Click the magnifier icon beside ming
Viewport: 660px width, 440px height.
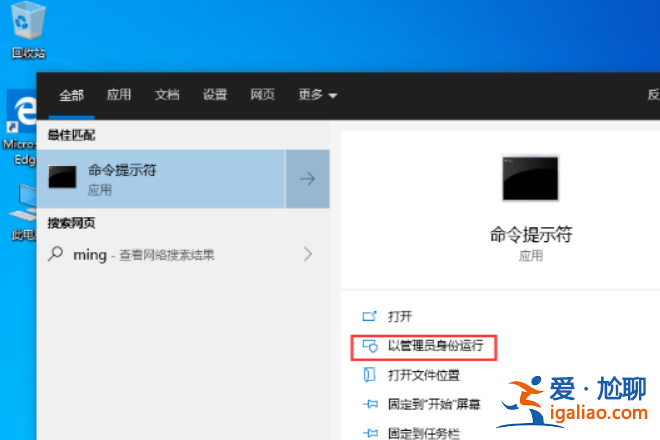[55, 254]
